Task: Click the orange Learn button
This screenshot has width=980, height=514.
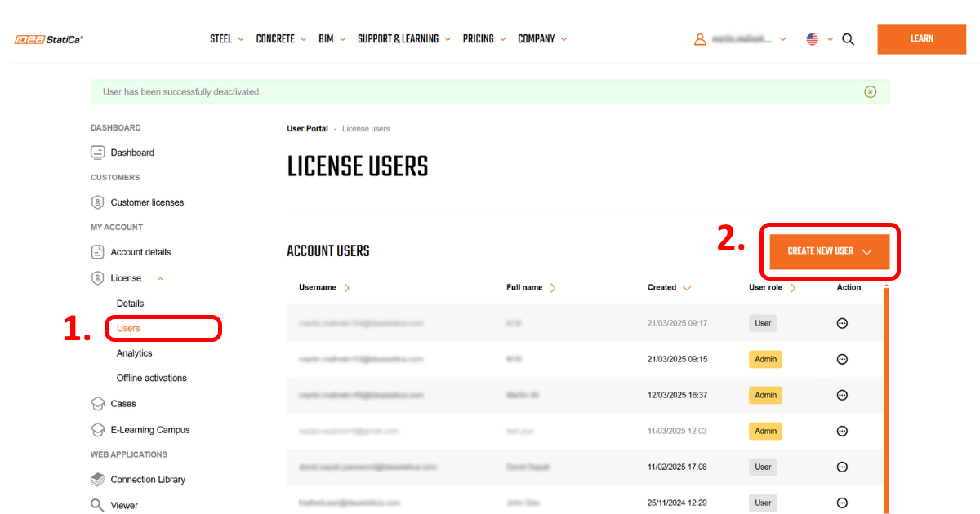Action: click(921, 39)
